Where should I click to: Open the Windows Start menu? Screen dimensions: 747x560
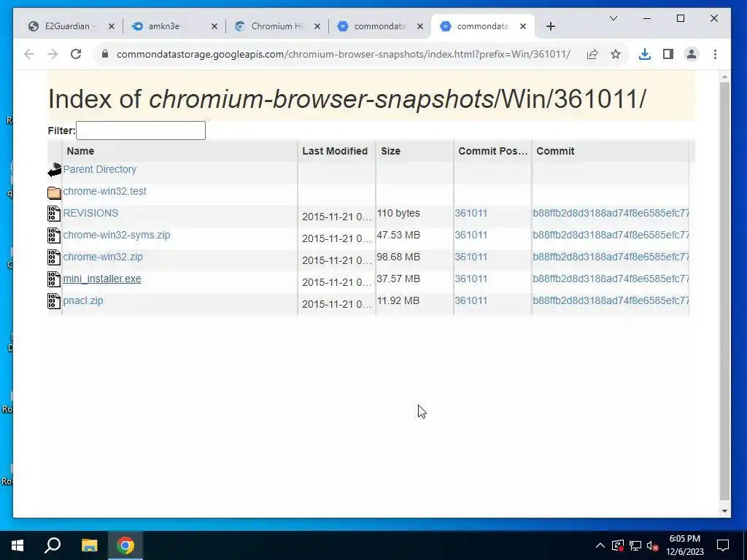[18, 545]
